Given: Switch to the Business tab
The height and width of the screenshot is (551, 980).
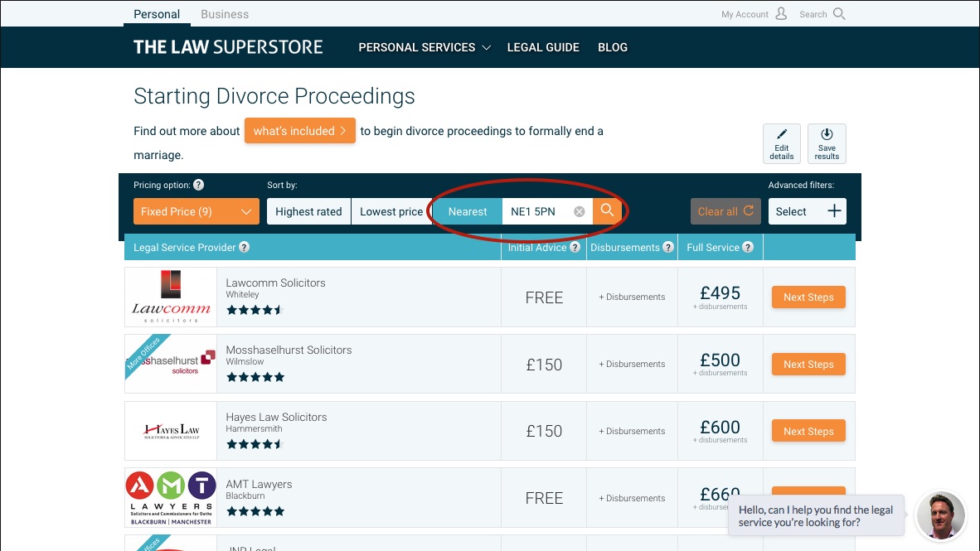Looking at the screenshot, I should (224, 13).
